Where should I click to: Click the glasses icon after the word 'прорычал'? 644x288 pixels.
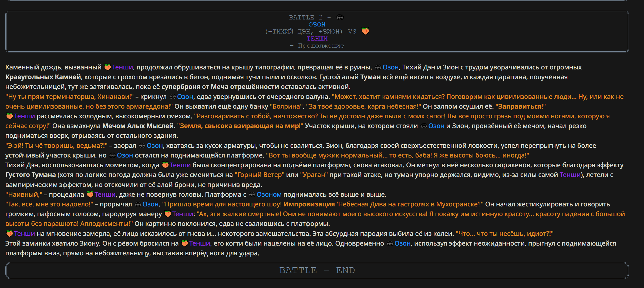138,204
